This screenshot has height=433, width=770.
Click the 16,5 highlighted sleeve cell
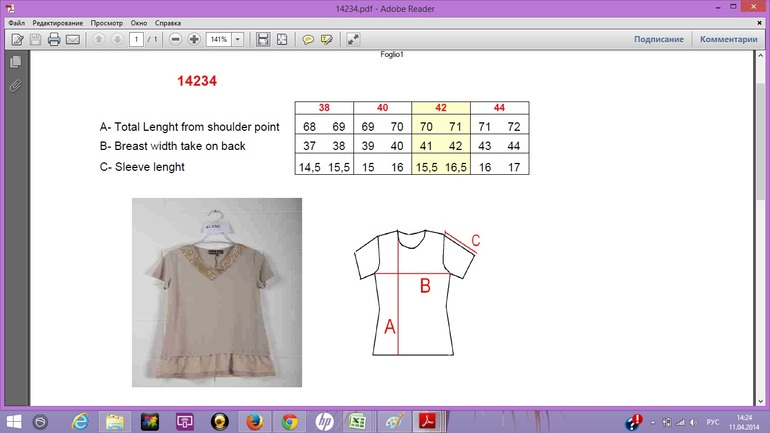(456, 167)
